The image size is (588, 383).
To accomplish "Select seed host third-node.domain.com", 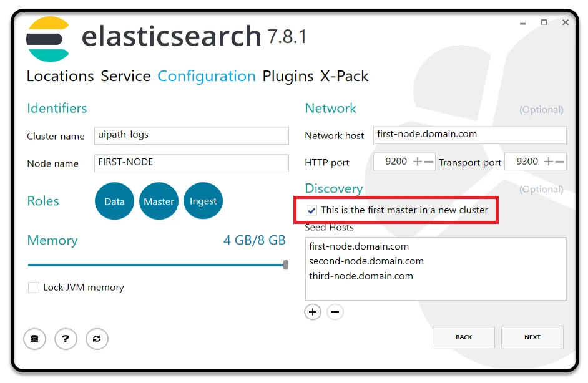I will pos(361,276).
